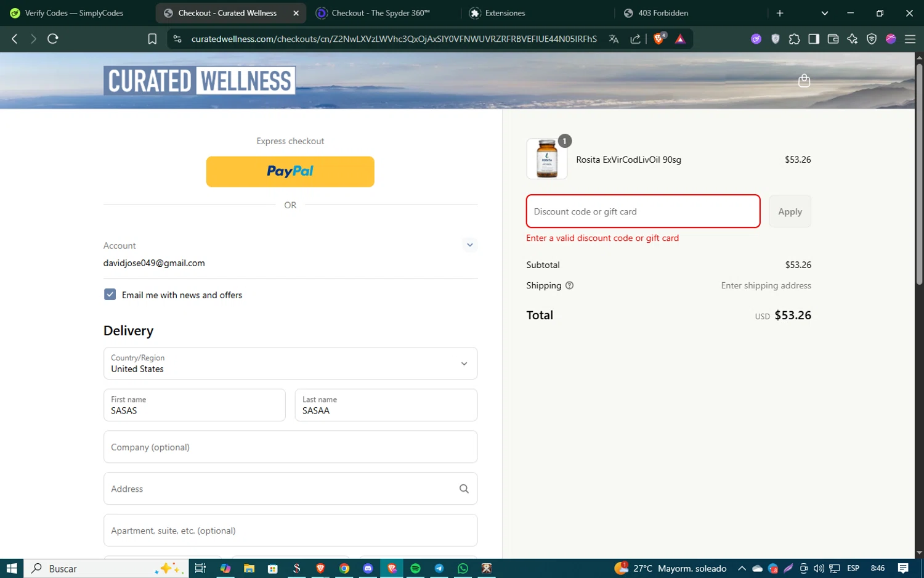
Task: Click the Rosita cod liver oil thumbnail
Action: coord(547,159)
